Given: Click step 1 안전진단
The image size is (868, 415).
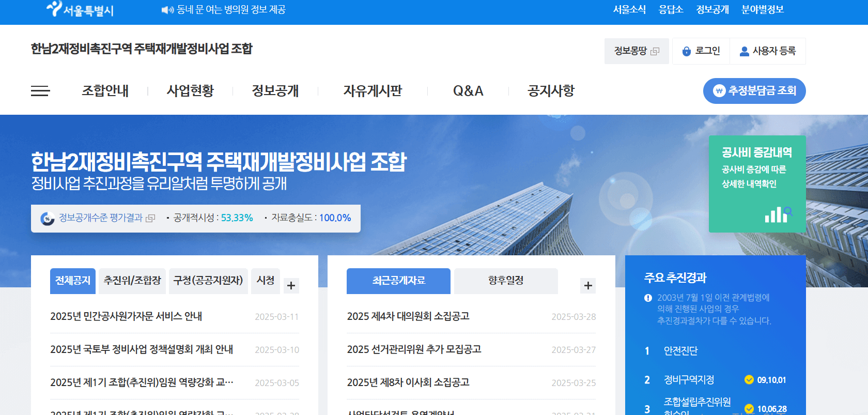Looking at the screenshot, I should [x=680, y=351].
